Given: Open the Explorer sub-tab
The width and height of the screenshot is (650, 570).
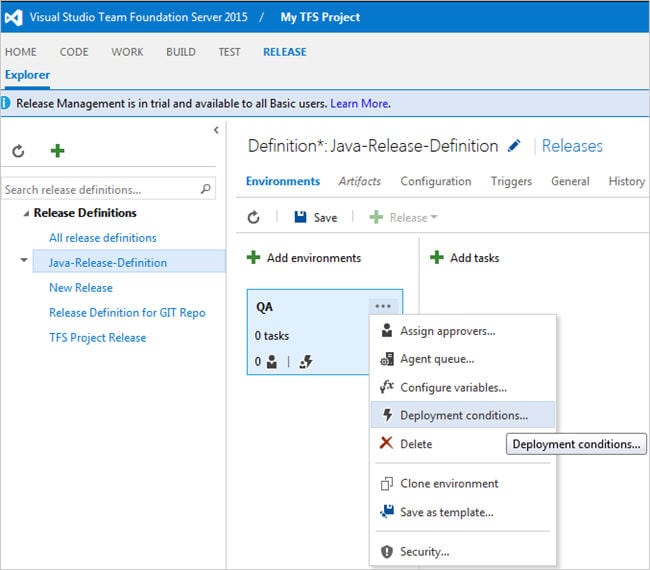Looking at the screenshot, I should point(27,75).
